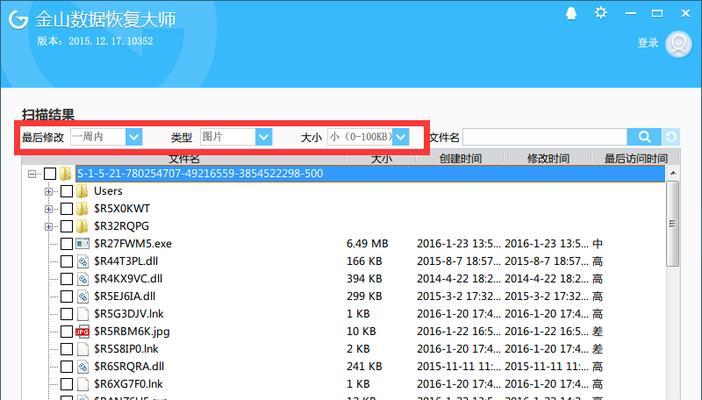
Task: Click the $R32RQPG folder icon
Action: click(x=82, y=226)
